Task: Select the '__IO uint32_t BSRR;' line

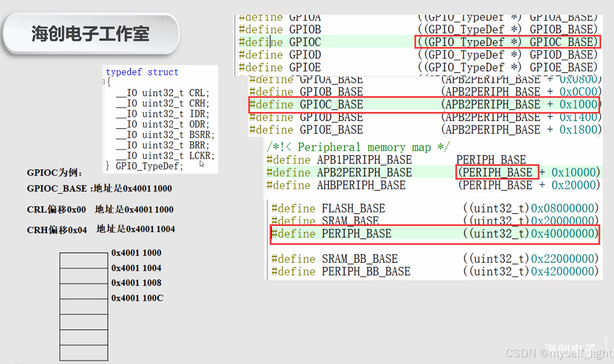Action: click(x=165, y=135)
